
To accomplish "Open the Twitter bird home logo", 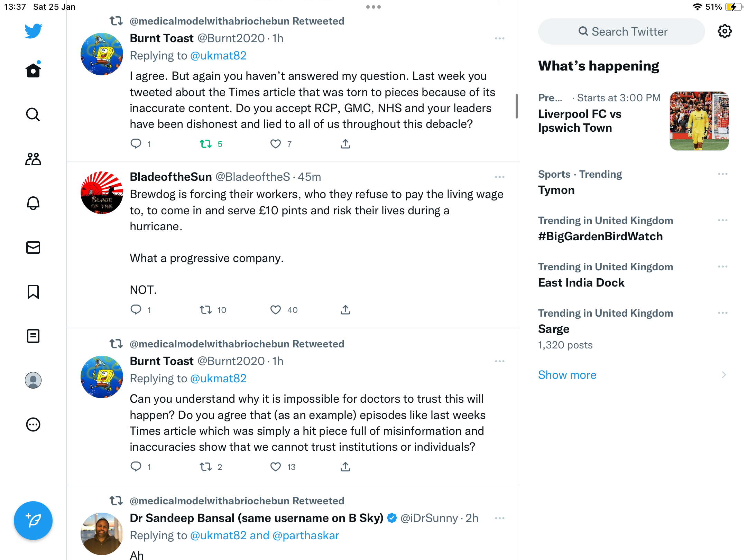I will tap(33, 31).
